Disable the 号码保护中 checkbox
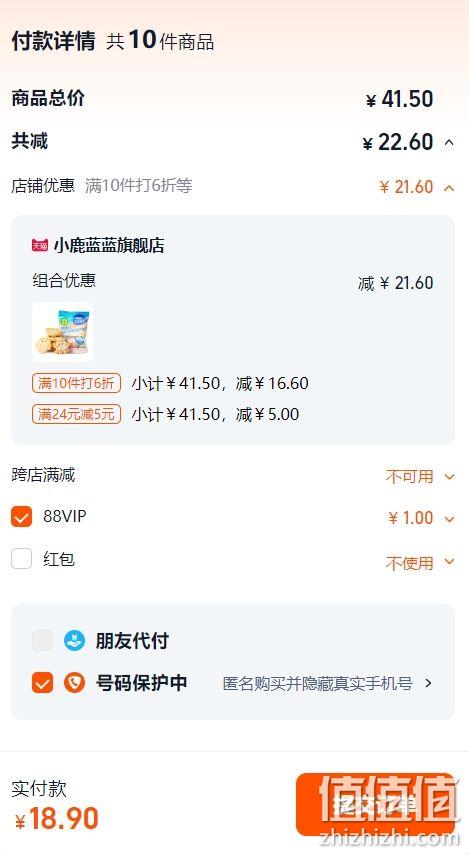 pos(43,683)
